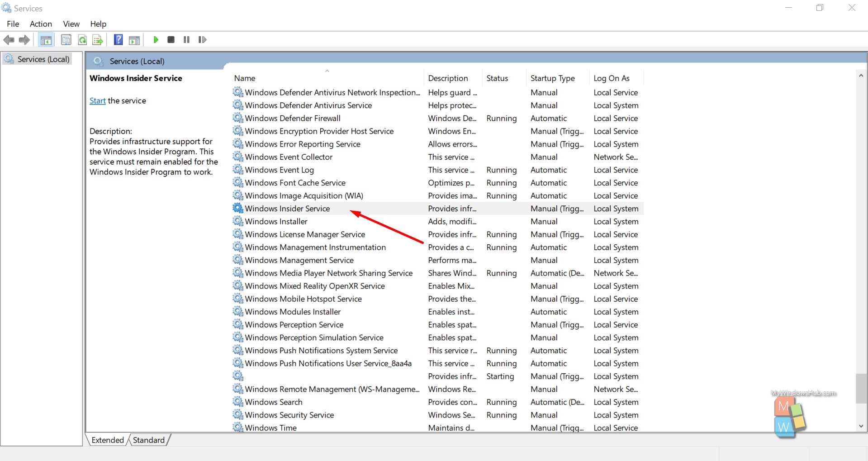This screenshot has width=868, height=461.
Task: Click the Refresh toolbar icon
Action: pyautogui.click(x=82, y=40)
